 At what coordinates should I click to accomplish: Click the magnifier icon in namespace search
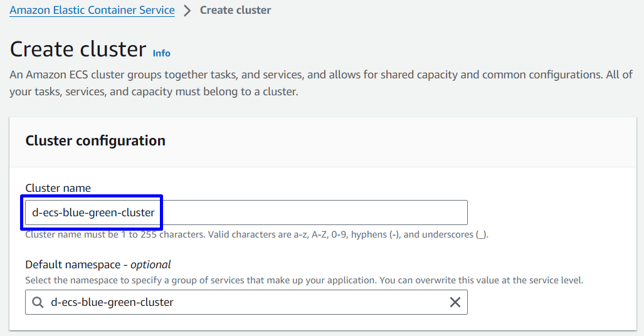pos(38,302)
